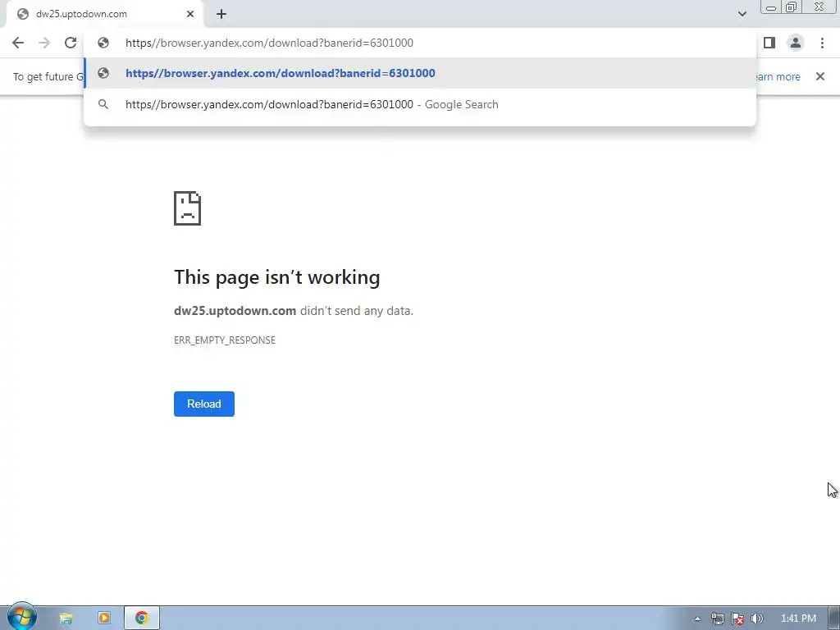Click the Learn more link in the infobar
This screenshot has height=630, width=840.
pos(778,76)
